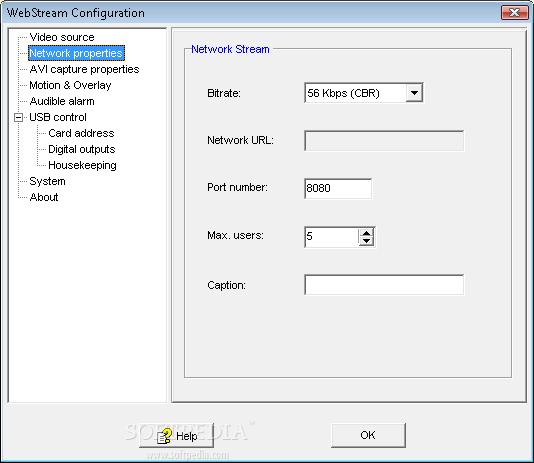The width and height of the screenshot is (534, 463).
Task: Click the Help button
Action: [x=176, y=435]
